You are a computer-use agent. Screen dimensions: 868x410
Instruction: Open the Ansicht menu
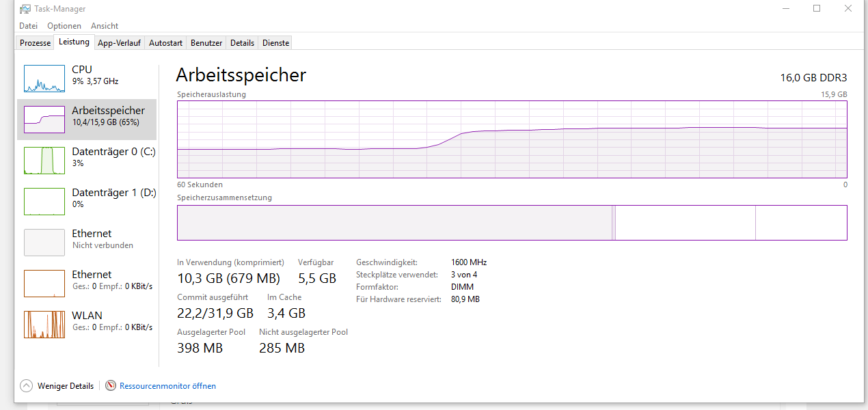tap(105, 26)
